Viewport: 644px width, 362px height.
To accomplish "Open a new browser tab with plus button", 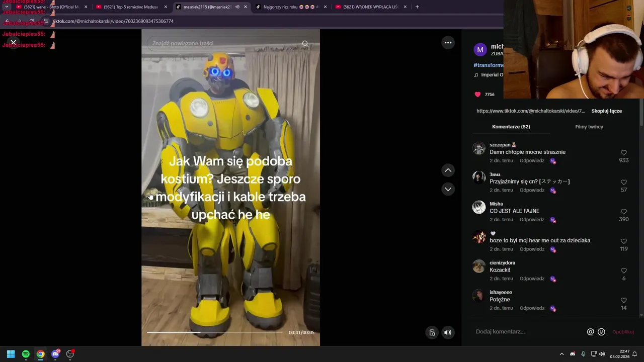I will click(x=417, y=7).
